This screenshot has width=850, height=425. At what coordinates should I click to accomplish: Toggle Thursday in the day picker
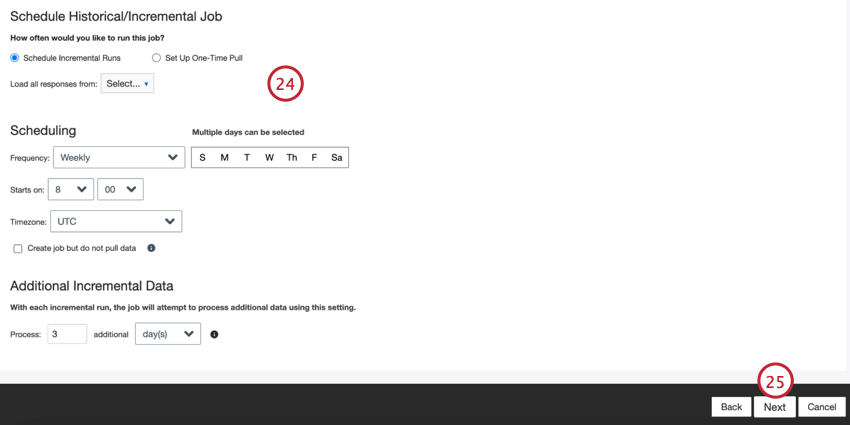click(292, 158)
